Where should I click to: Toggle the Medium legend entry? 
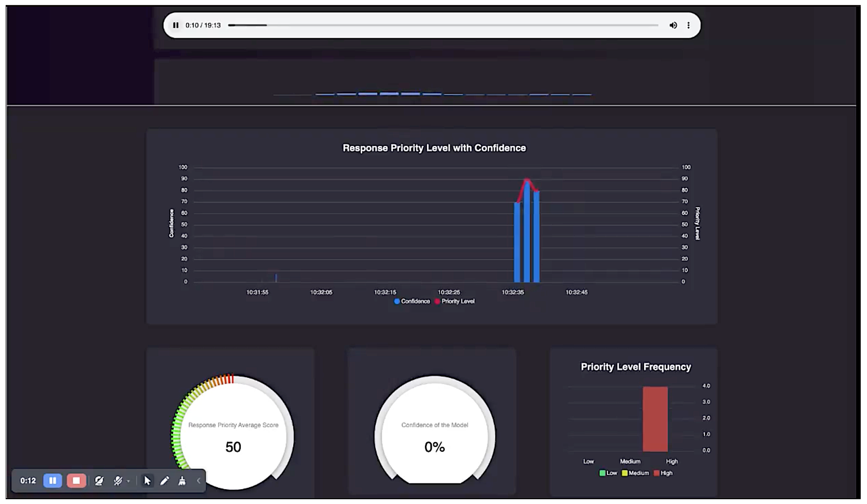635,473
